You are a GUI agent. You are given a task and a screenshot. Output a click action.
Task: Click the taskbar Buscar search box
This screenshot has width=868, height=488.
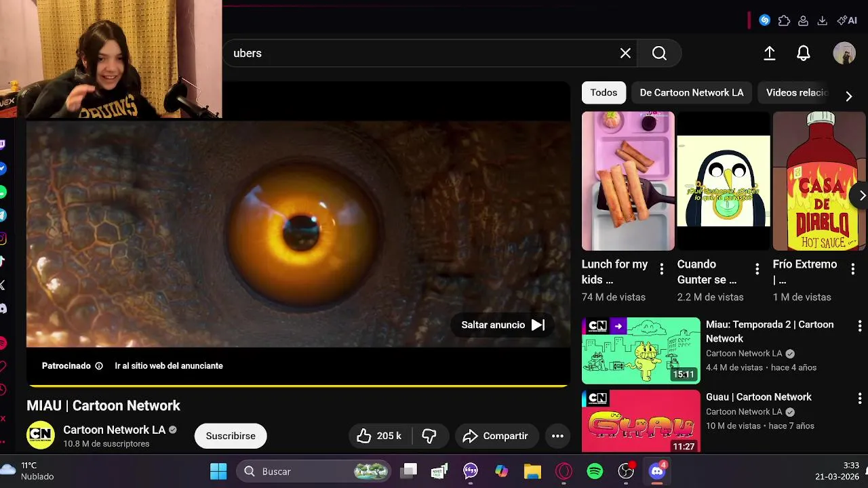coord(314,471)
